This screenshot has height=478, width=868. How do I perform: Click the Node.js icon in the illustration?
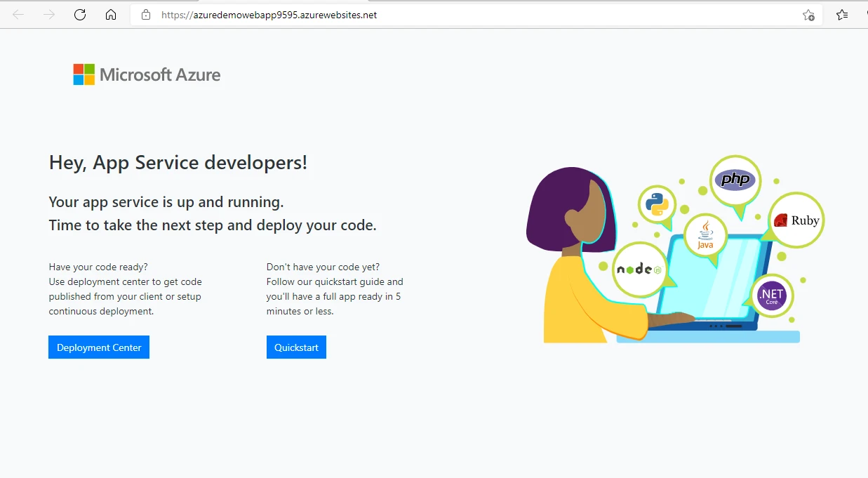(639, 269)
